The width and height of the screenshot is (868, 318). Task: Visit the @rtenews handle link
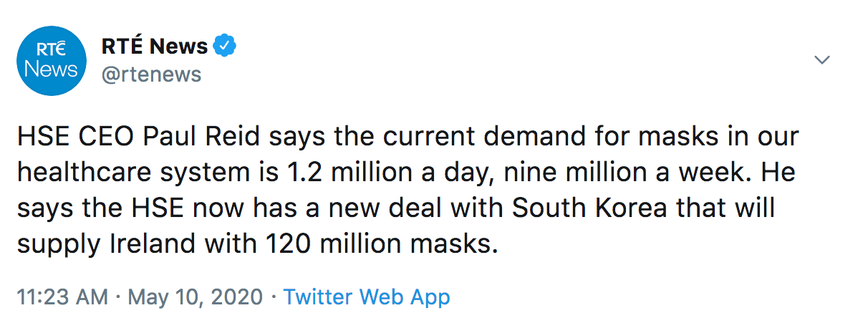point(152,74)
